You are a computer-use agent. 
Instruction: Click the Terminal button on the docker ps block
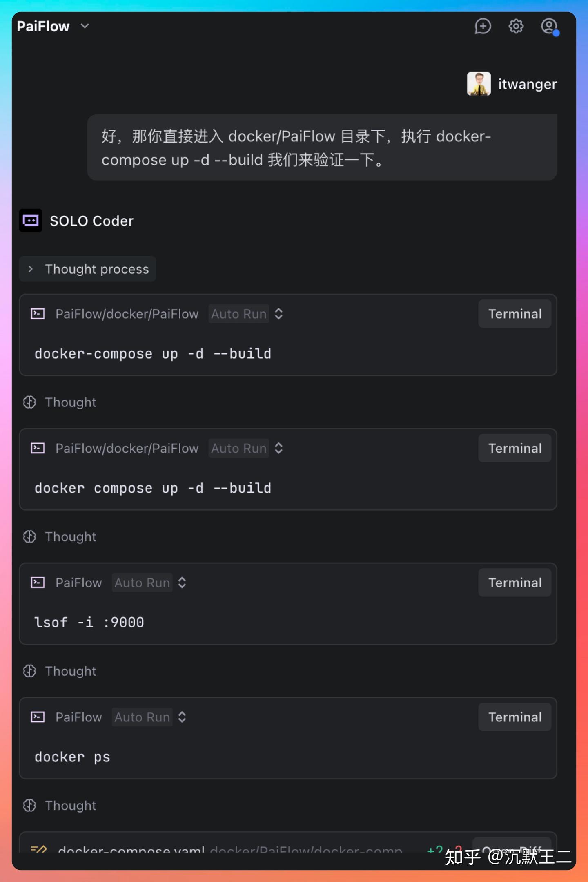click(x=514, y=717)
